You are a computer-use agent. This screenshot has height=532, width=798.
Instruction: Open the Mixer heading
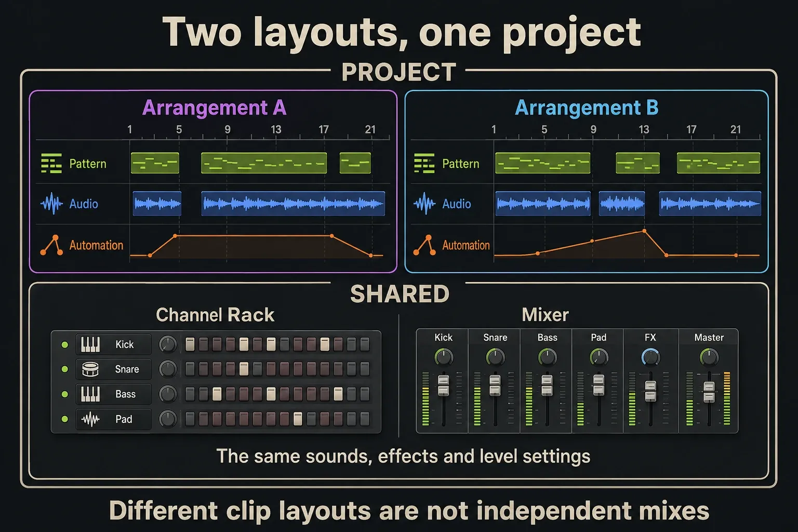[x=545, y=315]
